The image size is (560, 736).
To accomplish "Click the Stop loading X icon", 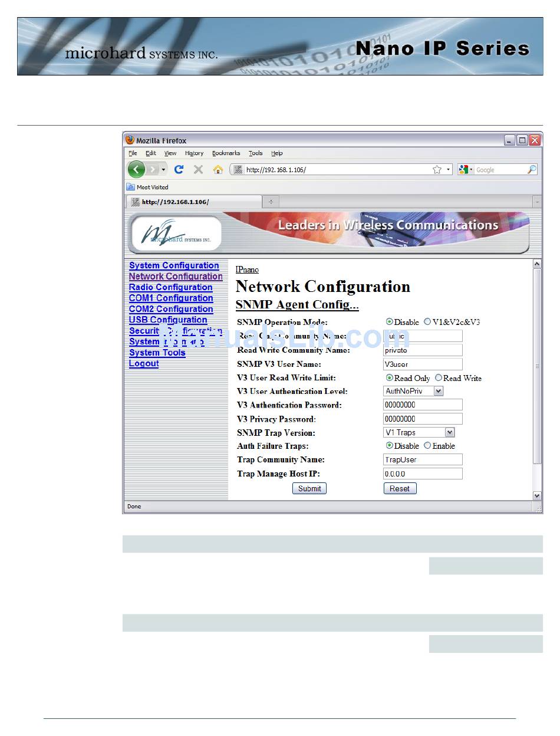I will [x=198, y=170].
